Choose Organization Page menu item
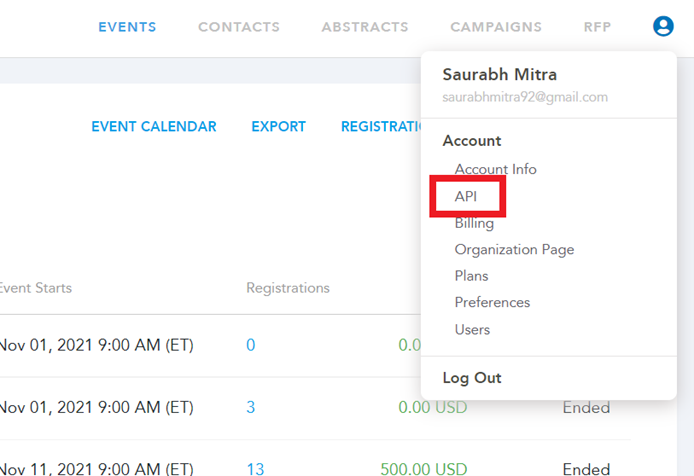Screen dimensions: 694x476 [x=514, y=249]
